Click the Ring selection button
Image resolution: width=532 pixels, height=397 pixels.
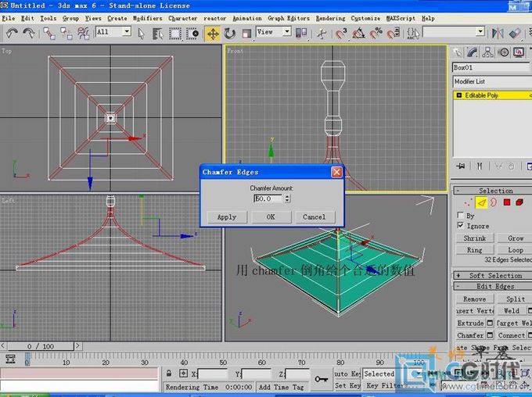[x=475, y=250]
